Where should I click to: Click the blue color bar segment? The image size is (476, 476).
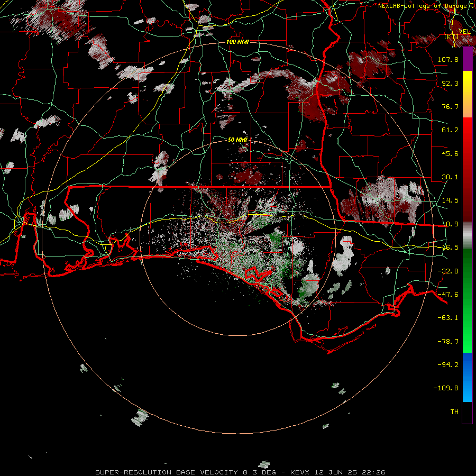point(467,377)
